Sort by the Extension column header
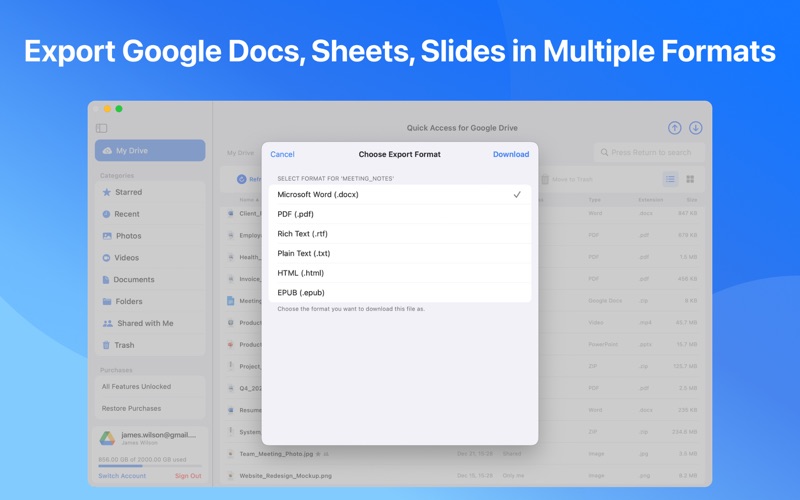Image resolution: width=800 pixels, height=500 pixels. pos(651,200)
